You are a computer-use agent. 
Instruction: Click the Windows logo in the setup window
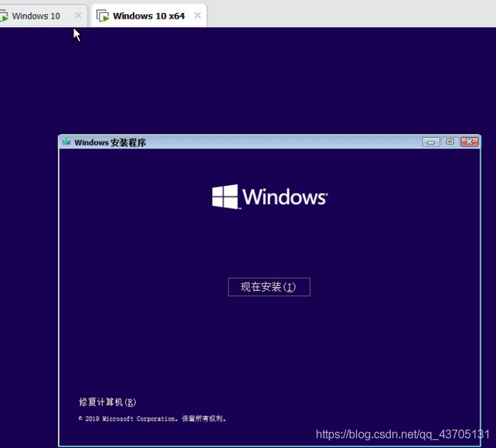click(270, 196)
